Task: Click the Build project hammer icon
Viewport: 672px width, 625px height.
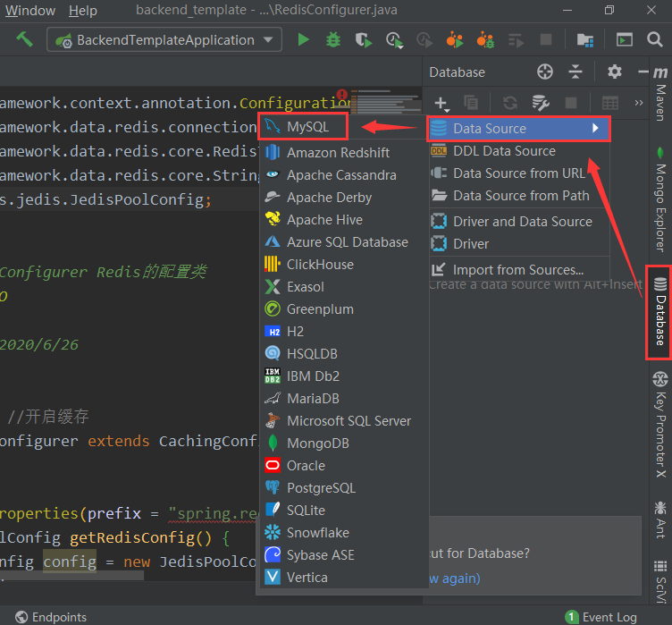Action: (x=24, y=39)
